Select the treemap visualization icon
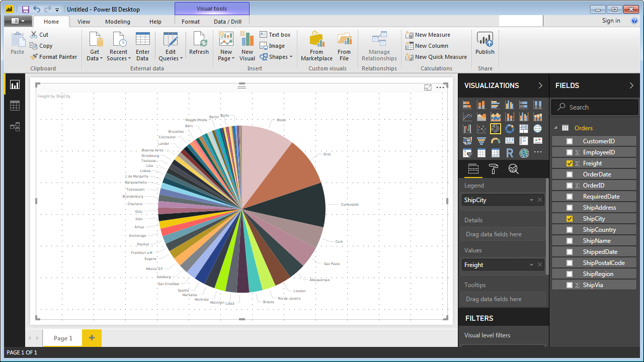 (524, 128)
